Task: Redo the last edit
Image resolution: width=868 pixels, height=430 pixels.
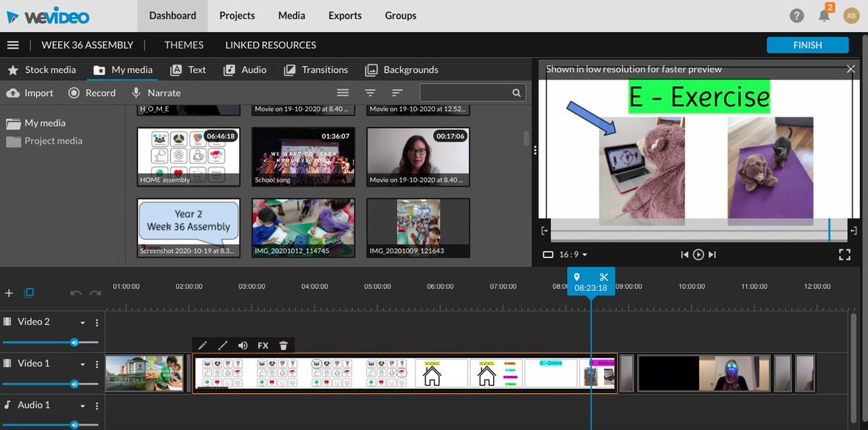Action: (x=95, y=293)
